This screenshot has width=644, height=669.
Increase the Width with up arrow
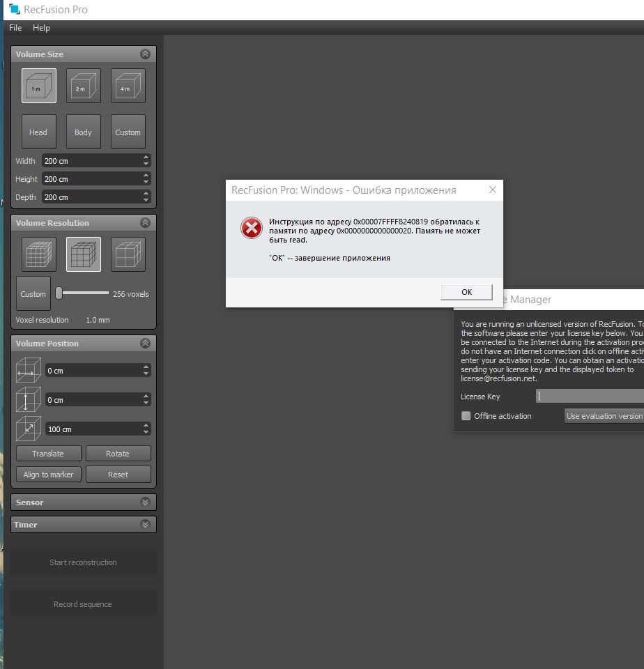(146, 157)
